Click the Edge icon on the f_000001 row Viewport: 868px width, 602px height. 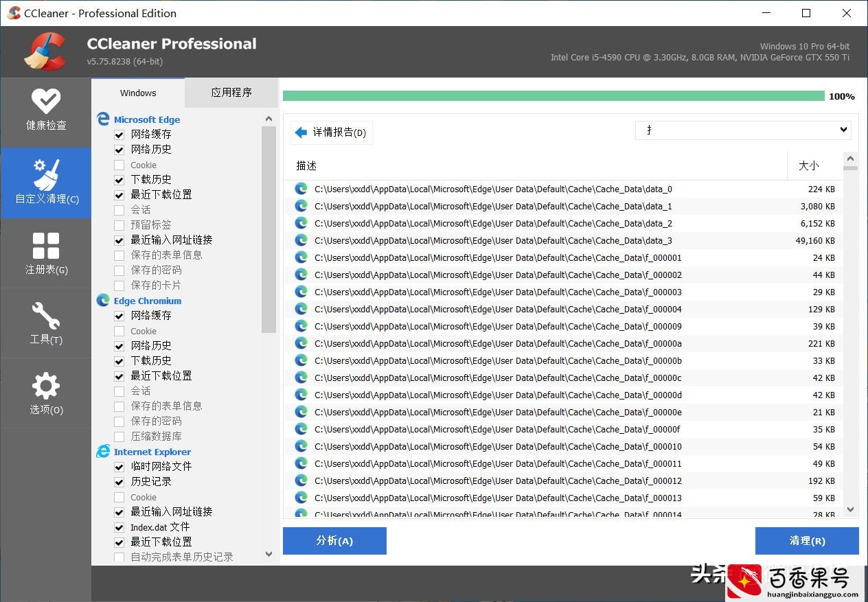(x=301, y=257)
